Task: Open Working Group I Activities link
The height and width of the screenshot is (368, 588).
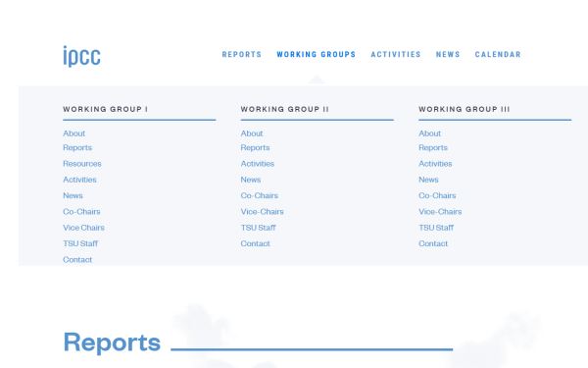Action: [79, 180]
